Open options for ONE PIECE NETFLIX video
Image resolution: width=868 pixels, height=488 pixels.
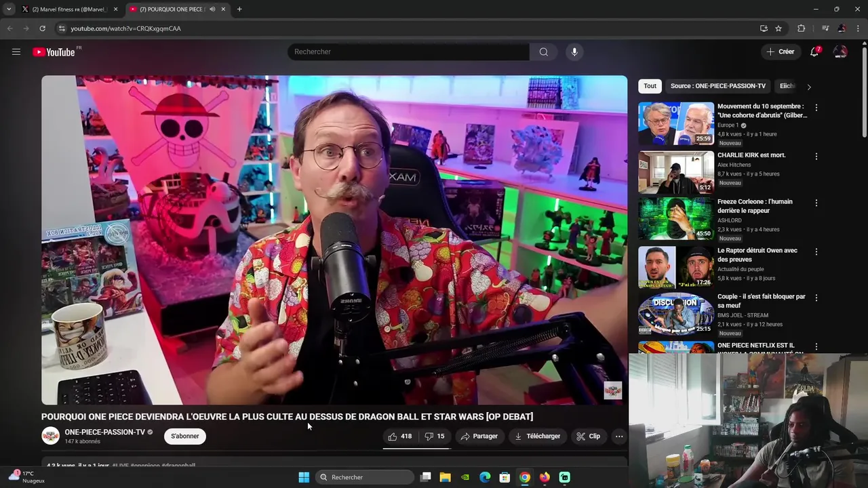816,346
